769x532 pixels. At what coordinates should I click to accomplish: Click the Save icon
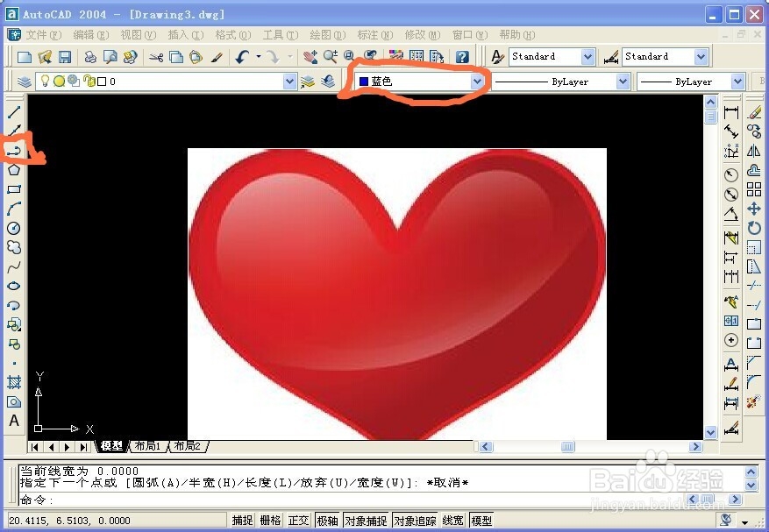64,56
